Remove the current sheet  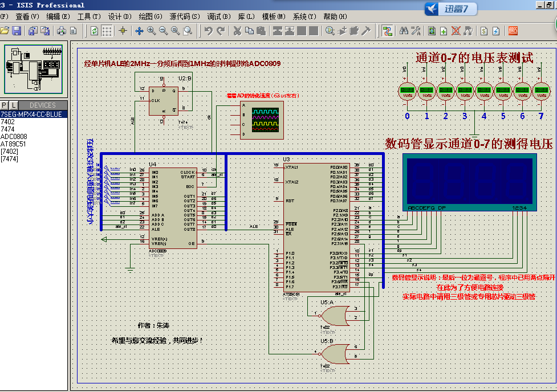pyautogui.click(x=456, y=31)
